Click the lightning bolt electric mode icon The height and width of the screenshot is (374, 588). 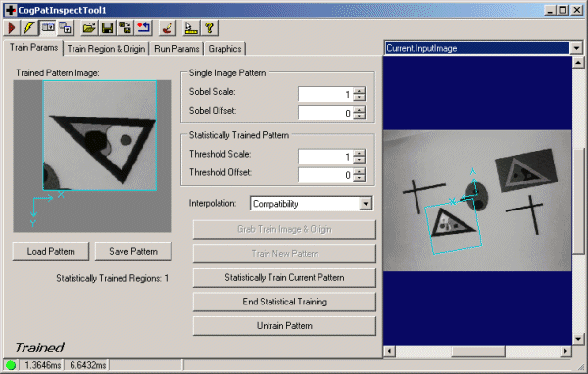29,28
